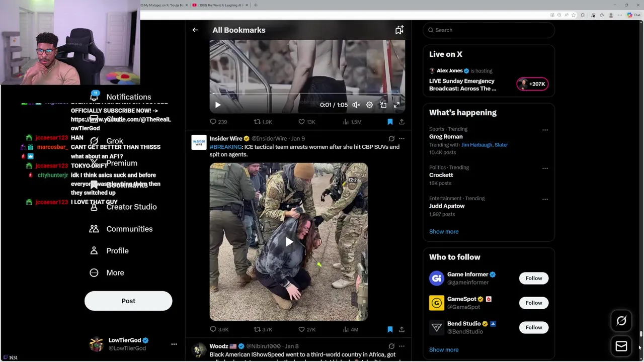644x362 pixels.
Task: Open more options for Crockett trend
Action: click(545, 168)
